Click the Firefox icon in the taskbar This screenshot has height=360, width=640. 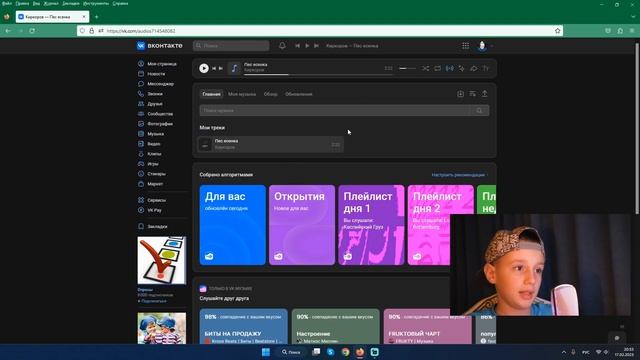coord(360,352)
